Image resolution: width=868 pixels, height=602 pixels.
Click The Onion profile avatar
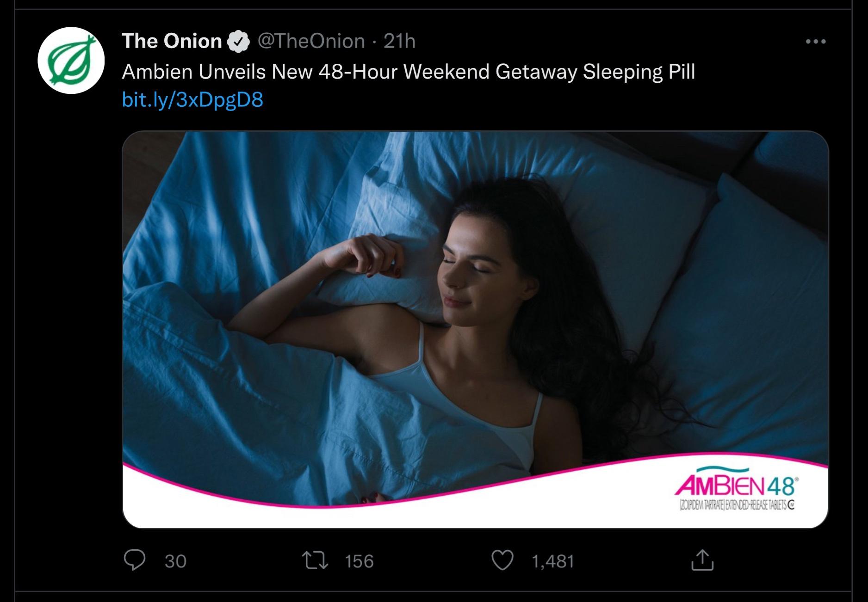[71, 61]
